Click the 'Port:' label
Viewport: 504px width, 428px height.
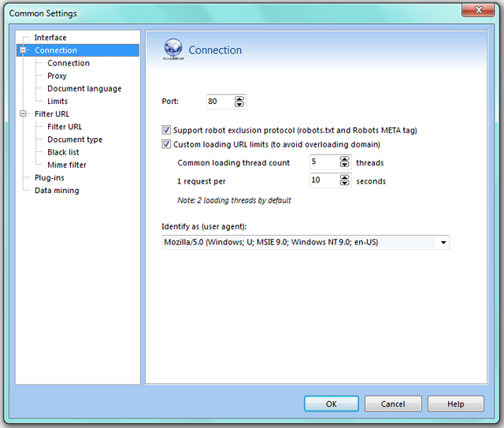coord(170,102)
